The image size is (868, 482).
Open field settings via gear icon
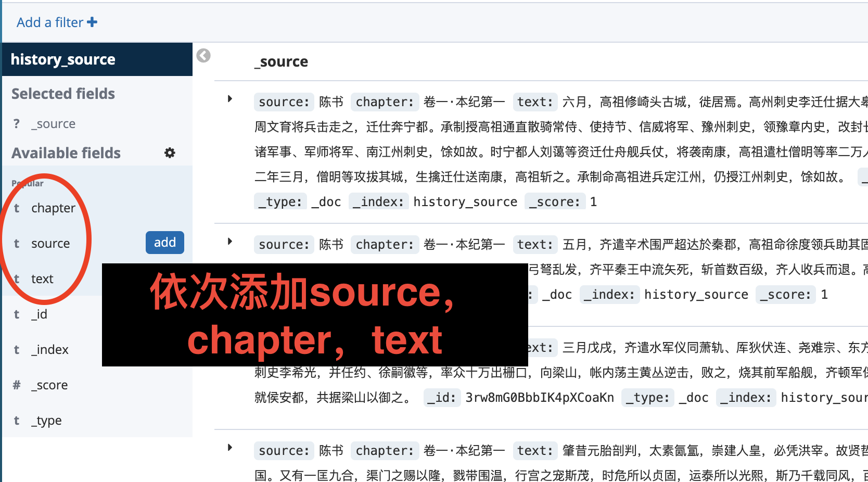click(170, 153)
